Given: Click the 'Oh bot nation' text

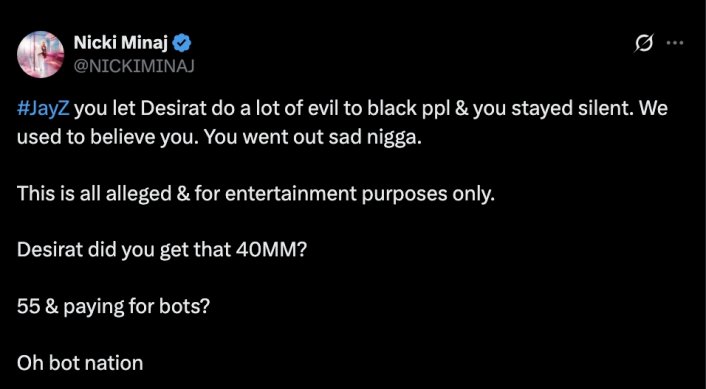Looking at the screenshot, I should coord(80,363).
